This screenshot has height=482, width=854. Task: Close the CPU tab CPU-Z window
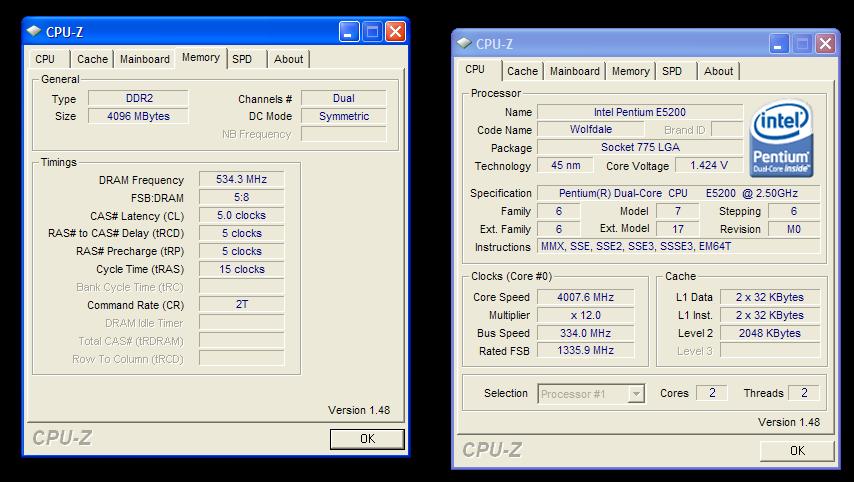tap(825, 44)
